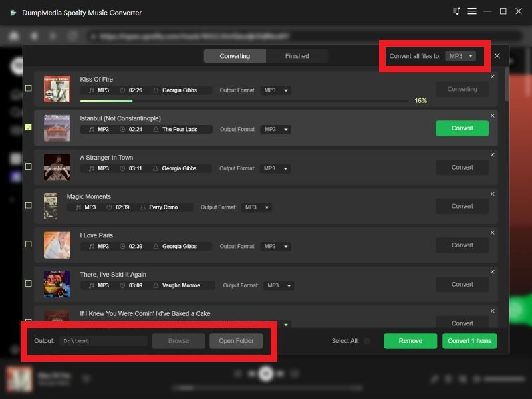The height and width of the screenshot is (399, 532).
Task: Click the green Remove button
Action: pyautogui.click(x=410, y=341)
